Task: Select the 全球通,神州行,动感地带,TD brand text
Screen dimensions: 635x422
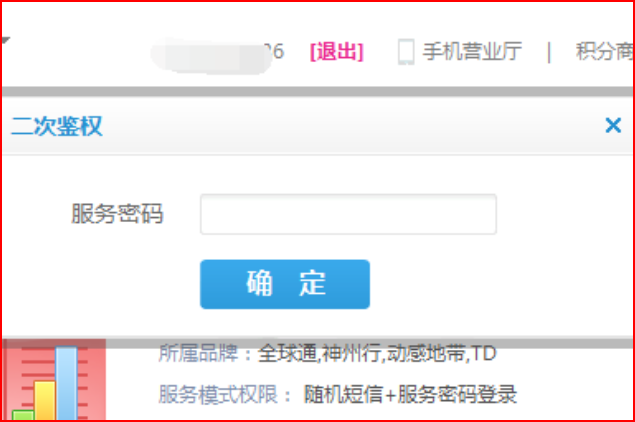Action: click(x=377, y=353)
